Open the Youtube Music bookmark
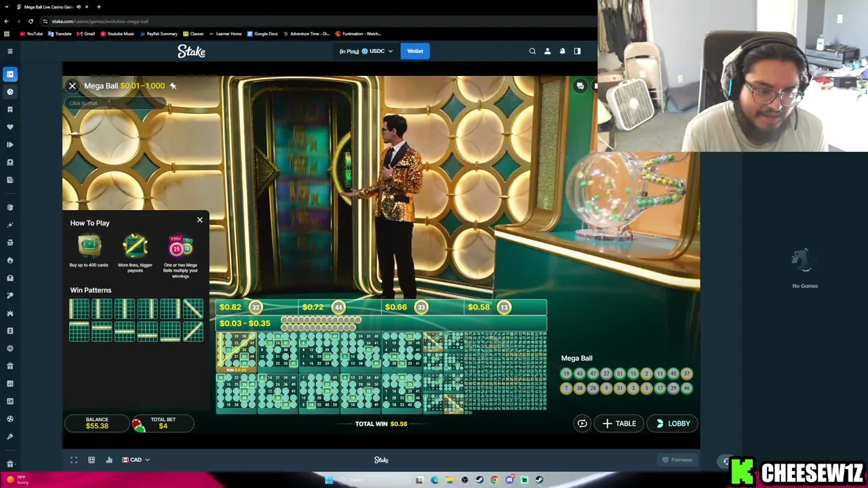 coord(117,33)
